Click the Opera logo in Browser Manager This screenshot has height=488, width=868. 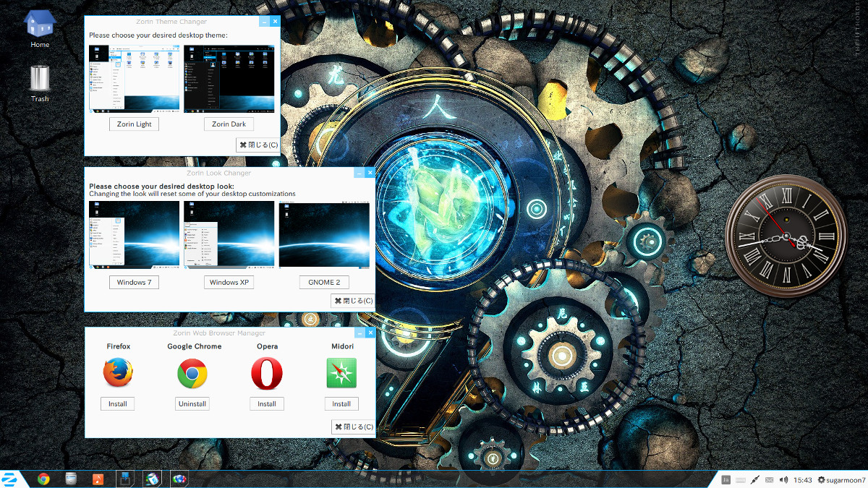[x=267, y=374]
